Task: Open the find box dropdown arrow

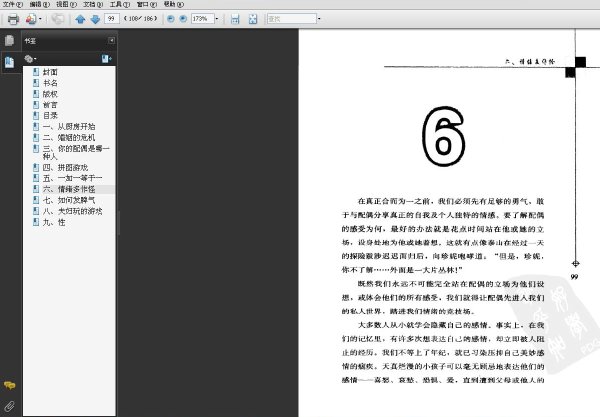Action: tap(319, 18)
